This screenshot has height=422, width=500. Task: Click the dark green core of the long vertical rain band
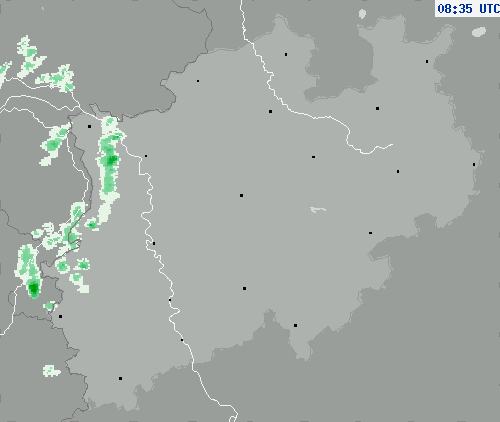point(111,160)
